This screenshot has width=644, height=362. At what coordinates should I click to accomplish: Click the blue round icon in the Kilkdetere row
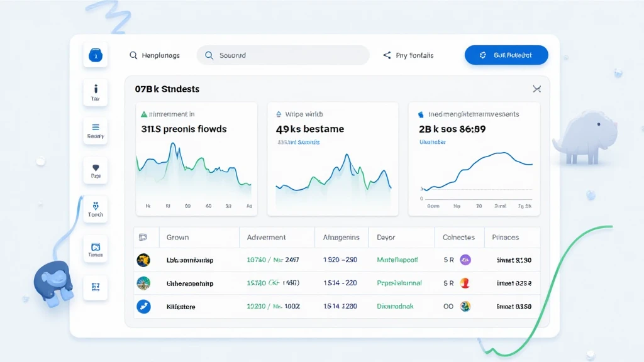coord(143,307)
